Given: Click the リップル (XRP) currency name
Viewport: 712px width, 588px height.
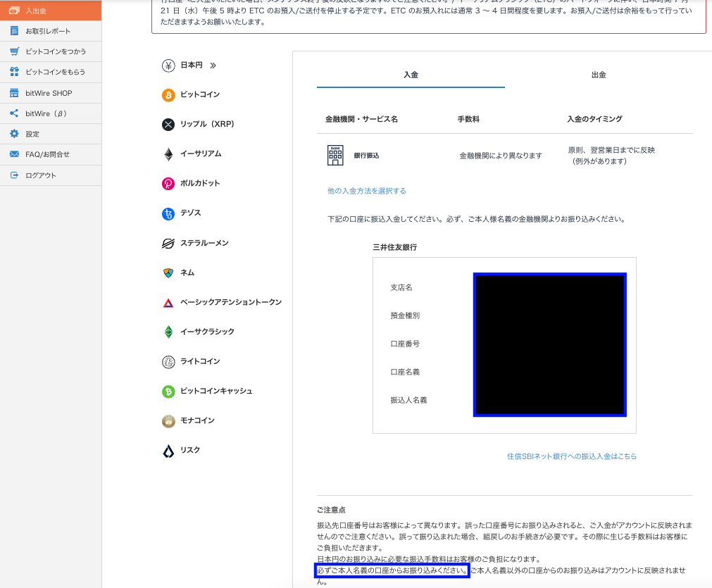Looking at the screenshot, I should [207, 124].
